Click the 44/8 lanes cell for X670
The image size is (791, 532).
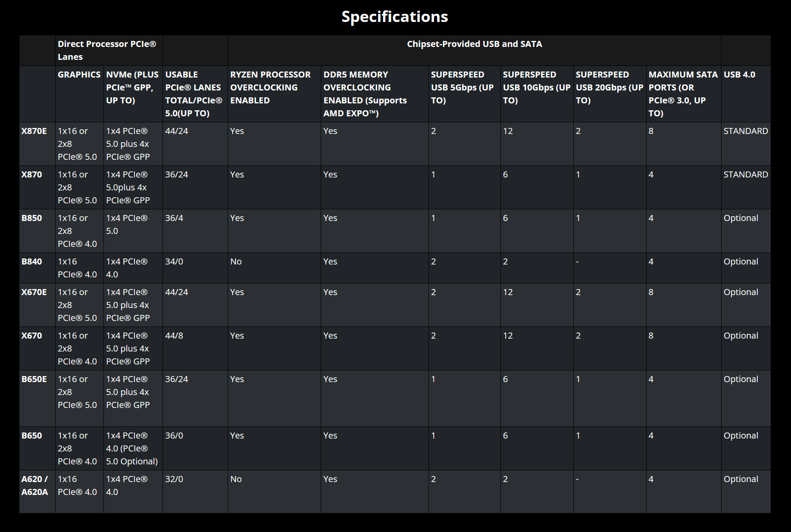pyautogui.click(x=195, y=348)
